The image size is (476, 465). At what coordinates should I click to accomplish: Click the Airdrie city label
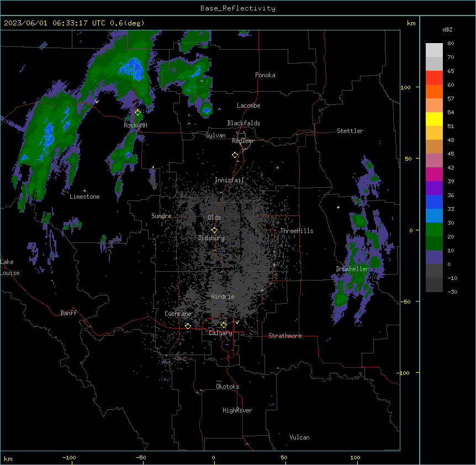tap(223, 297)
